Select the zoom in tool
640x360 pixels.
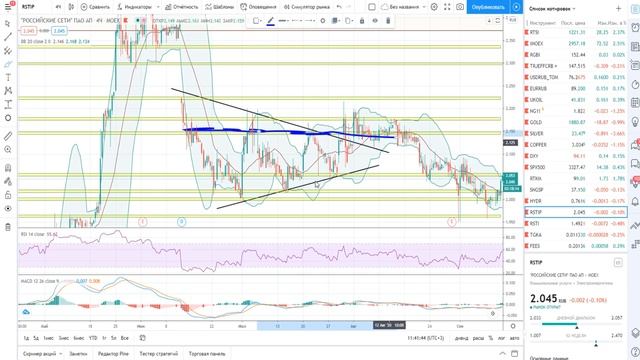[8, 150]
